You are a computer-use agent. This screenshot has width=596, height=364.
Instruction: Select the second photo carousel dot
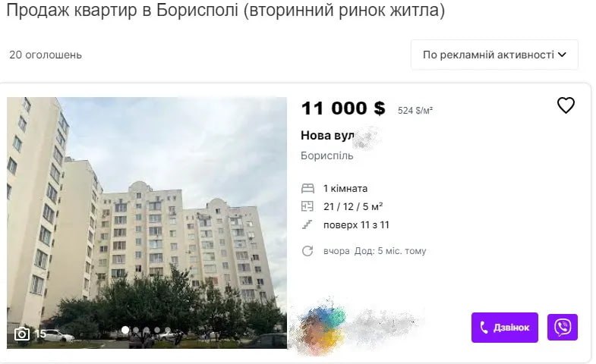(136, 330)
